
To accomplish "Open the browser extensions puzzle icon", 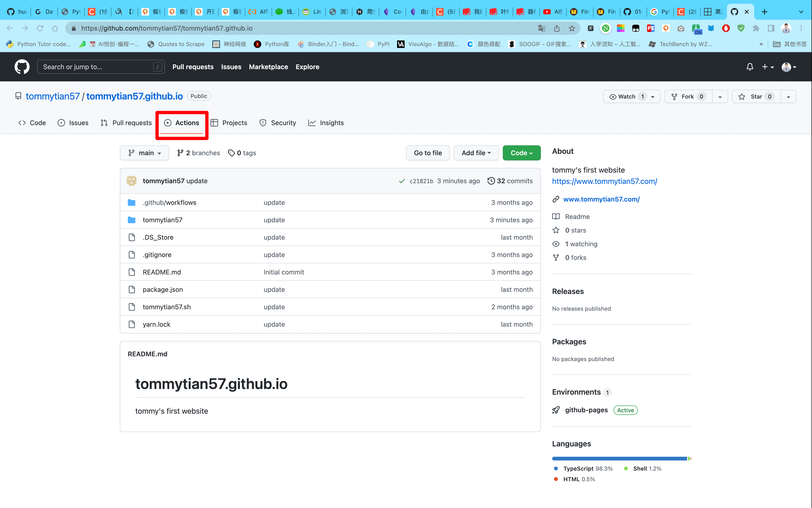I will click(756, 28).
